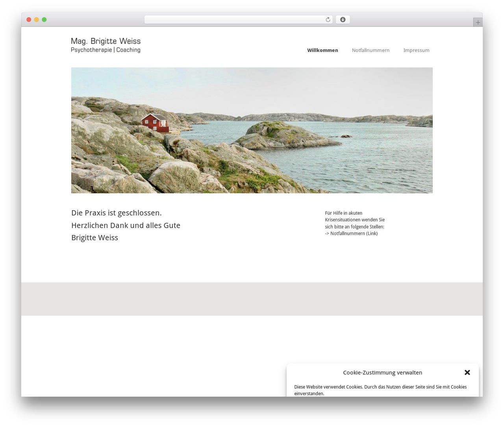Go to the Notfallnummern page in the top menu

[371, 50]
